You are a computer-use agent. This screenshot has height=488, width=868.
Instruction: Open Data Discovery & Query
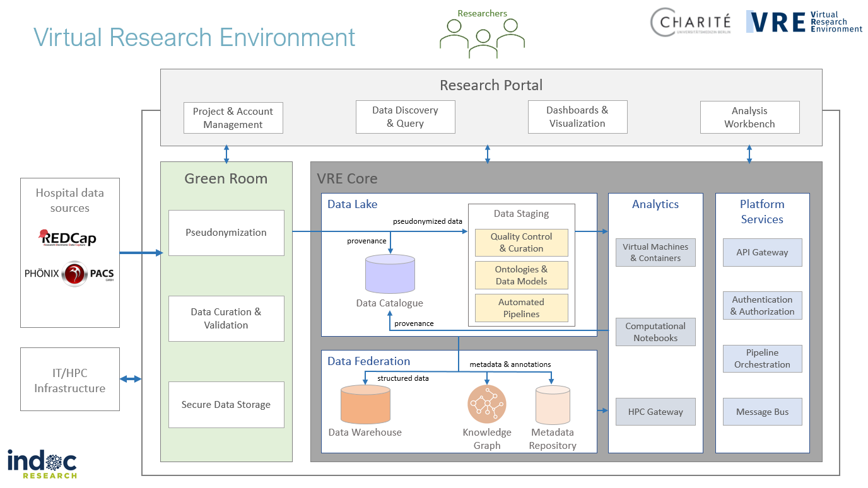coord(405,117)
